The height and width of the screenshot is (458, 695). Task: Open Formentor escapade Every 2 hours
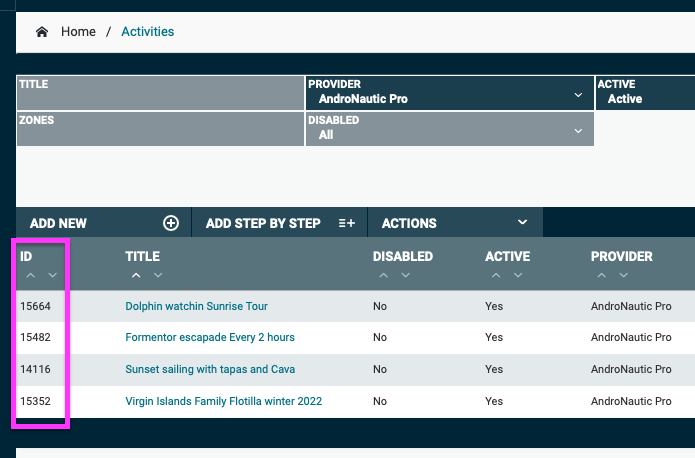[x=209, y=337]
